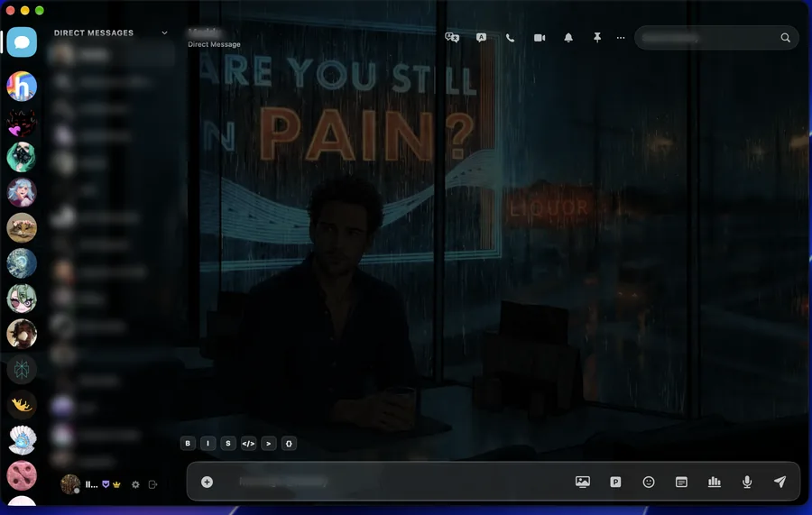Viewport: 812px width, 515px height.
Task: Toggle bold formatting with the B button
Action: point(188,443)
